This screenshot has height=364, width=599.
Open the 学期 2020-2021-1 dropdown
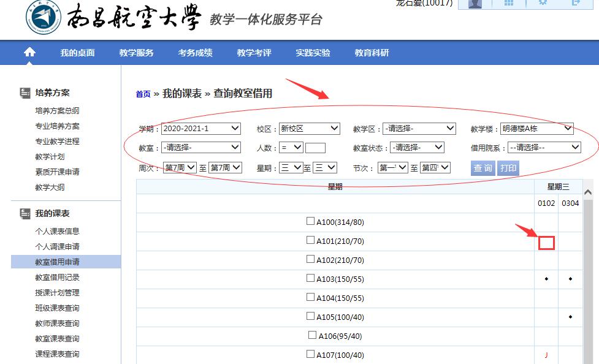click(x=201, y=129)
